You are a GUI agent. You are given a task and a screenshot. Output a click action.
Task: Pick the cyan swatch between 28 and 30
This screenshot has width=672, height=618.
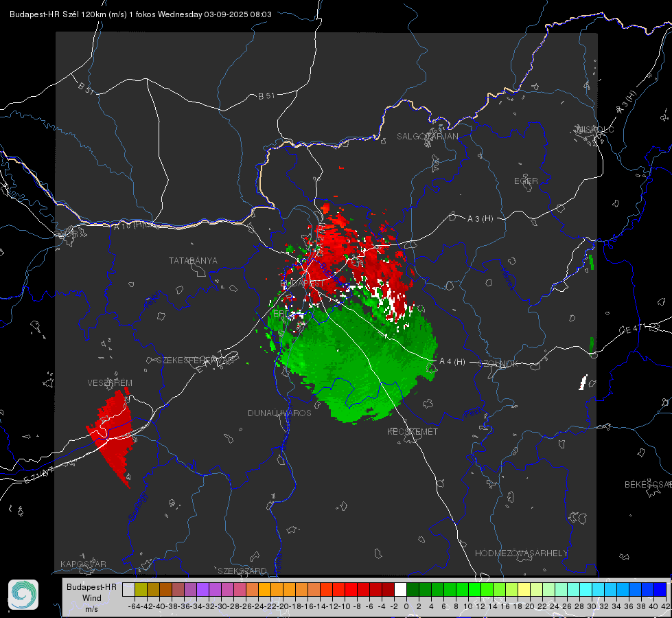pyautogui.click(x=586, y=590)
